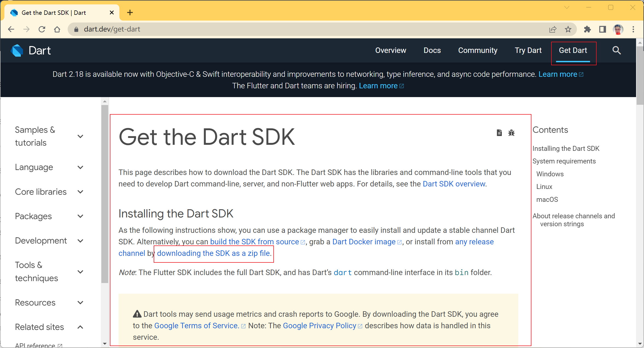
Task: Open the Chrome profile avatar
Action: pos(618,29)
